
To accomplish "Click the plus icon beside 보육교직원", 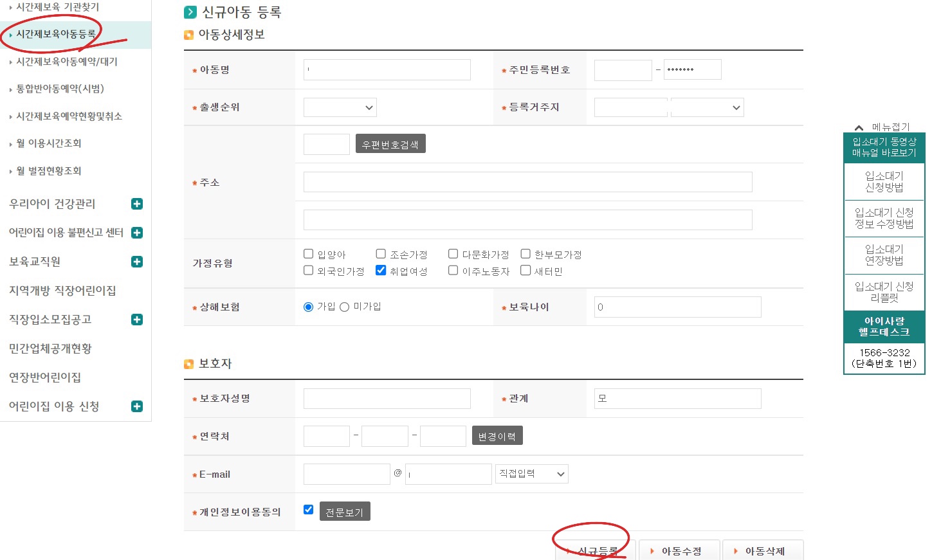I will [x=137, y=262].
